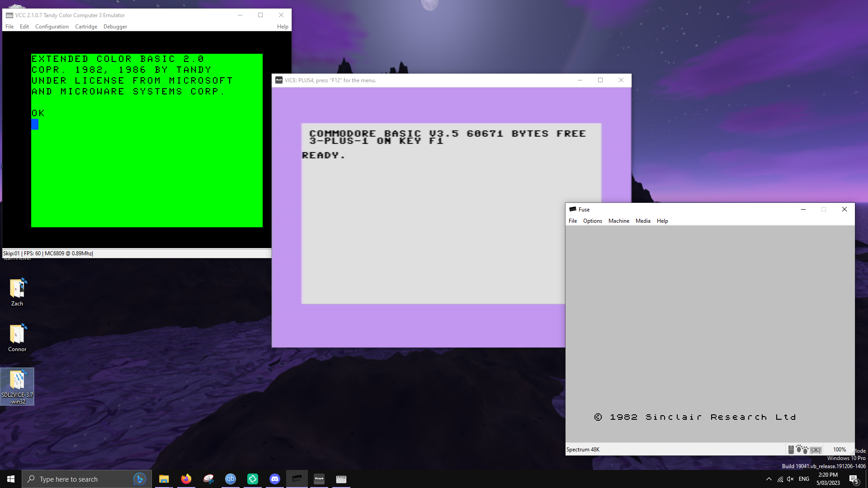Click the Bing chat icon in search box
Viewport: 868px width, 488px height.
(140, 479)
